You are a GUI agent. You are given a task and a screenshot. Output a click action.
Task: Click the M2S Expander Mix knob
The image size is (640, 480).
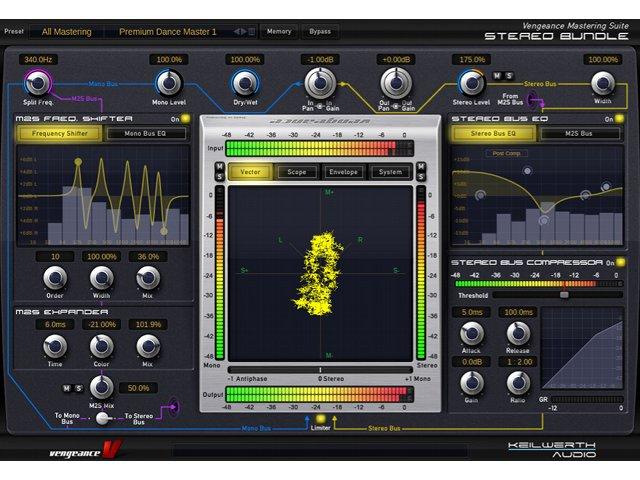tap(148, 346)
